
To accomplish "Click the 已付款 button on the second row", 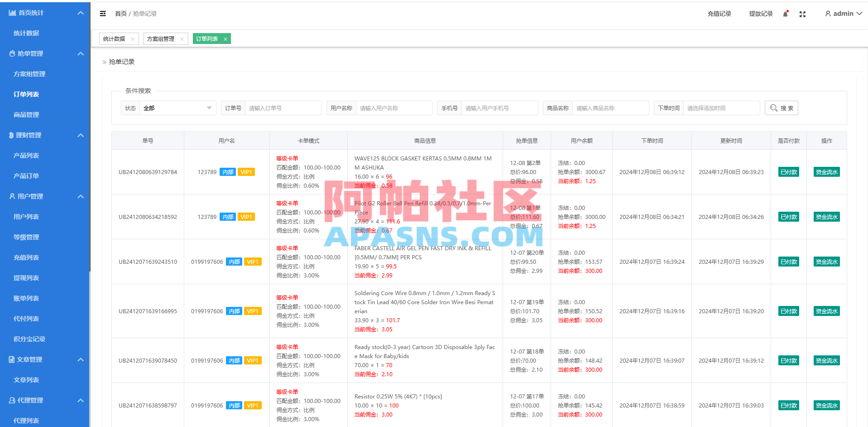I will pyautogui.click(x=788, y=217).
